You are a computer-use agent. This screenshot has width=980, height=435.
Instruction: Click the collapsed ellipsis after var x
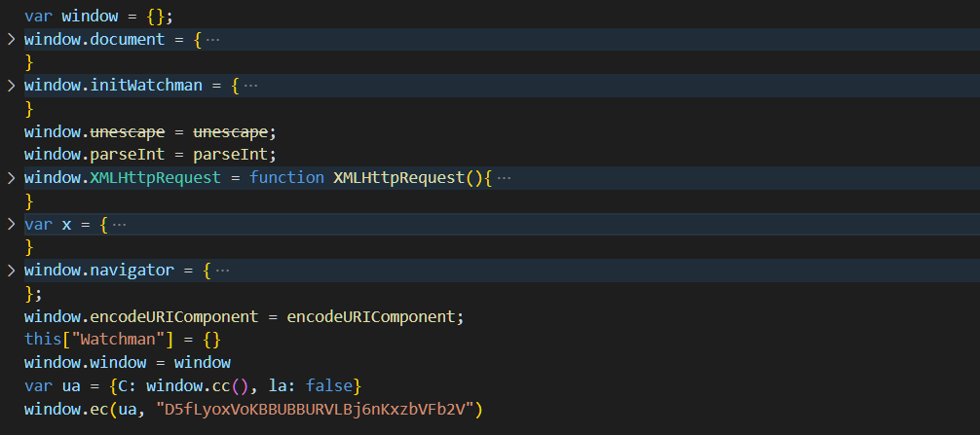pyautogui.click(x=120, y=225)
